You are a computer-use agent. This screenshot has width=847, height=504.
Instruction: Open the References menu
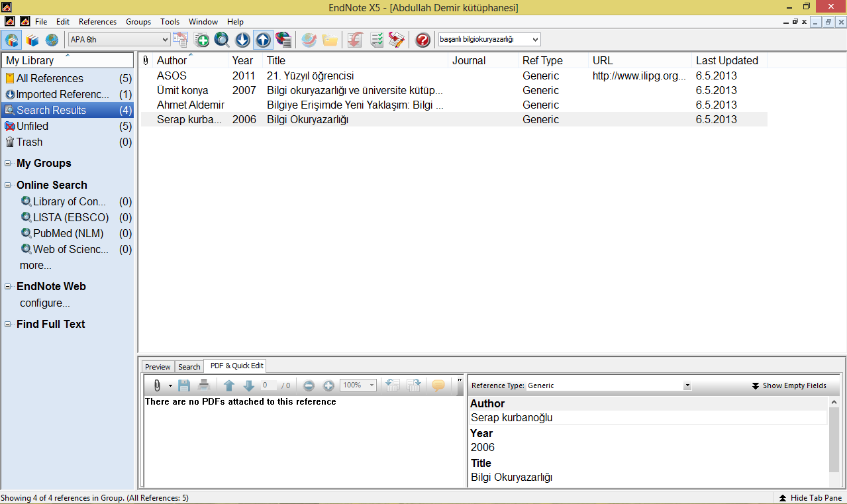(x=97, y=22)
